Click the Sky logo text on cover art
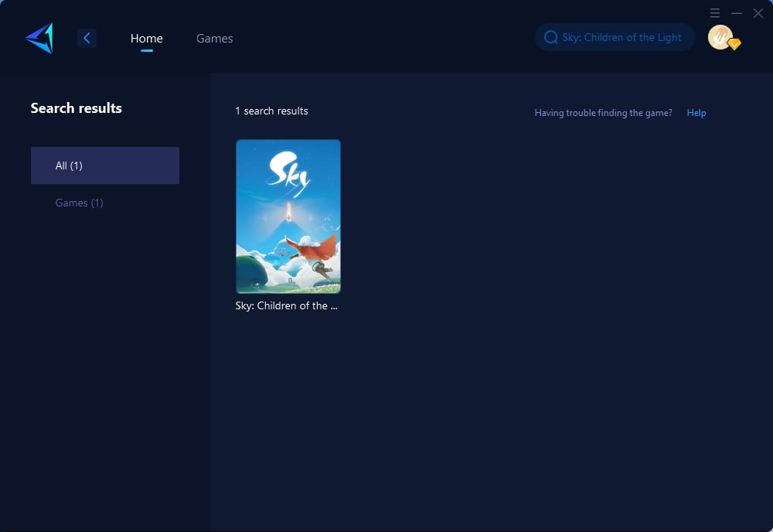The width and height of the screenshot is (773, 532). [x=288, y=172]
